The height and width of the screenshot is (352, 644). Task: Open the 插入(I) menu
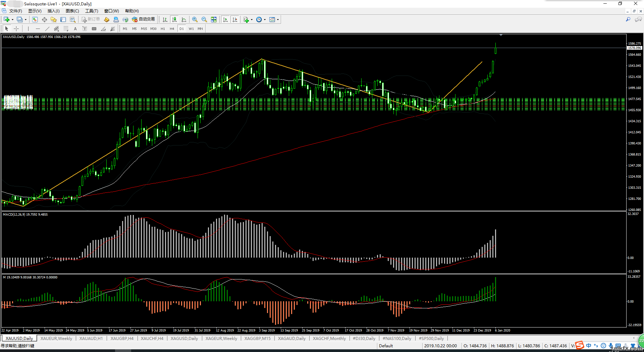tap(53, 11)
